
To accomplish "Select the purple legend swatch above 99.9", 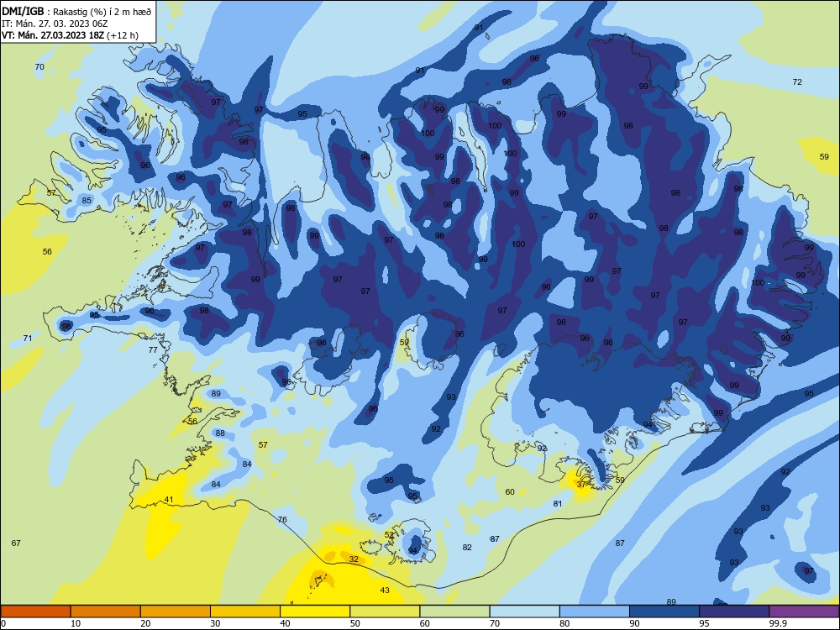I will click(804, 612).
